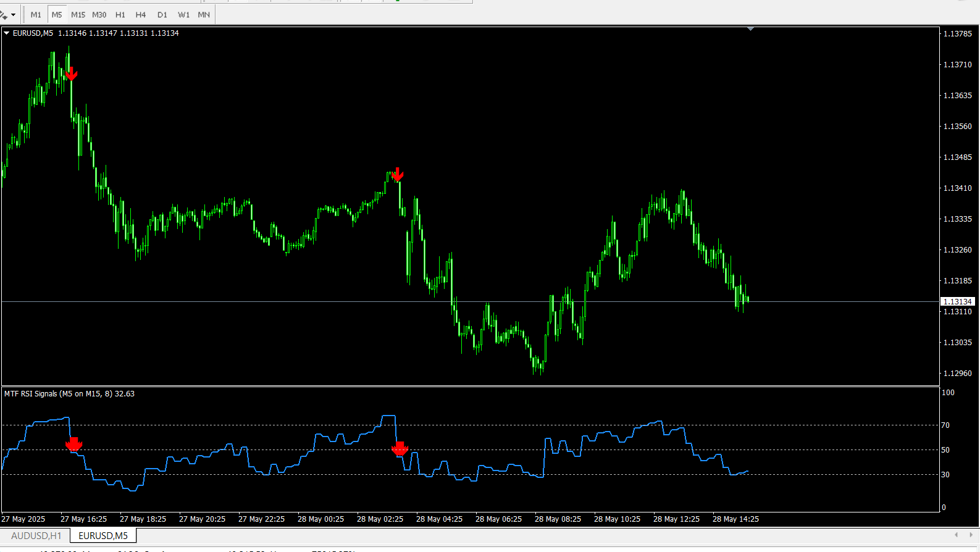Open the AUDUSD,H1 chart tab
Viewport: 980px width, 552px height.
coord(36,536)
